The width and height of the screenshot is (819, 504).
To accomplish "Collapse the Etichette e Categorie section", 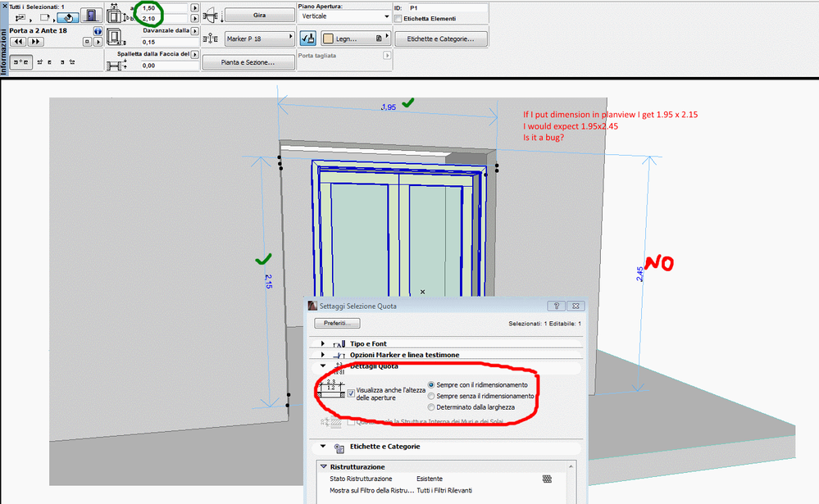I will tap(323, 447).
